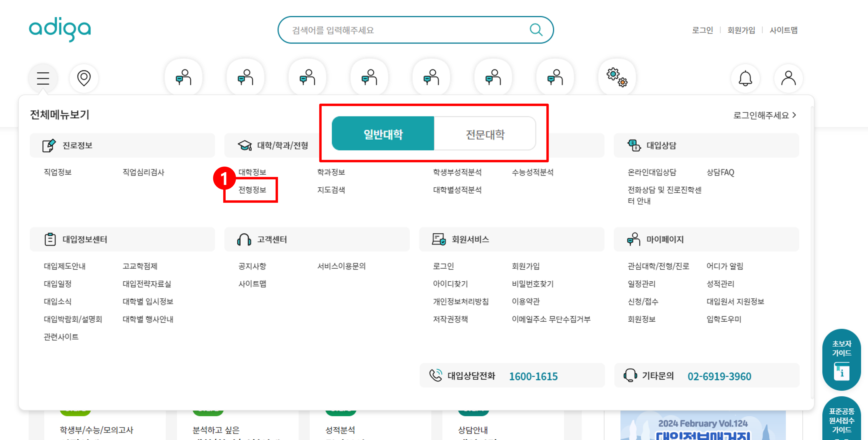Click the gears settings icon
Screen dimensions: 868x440
coord(617,77)
